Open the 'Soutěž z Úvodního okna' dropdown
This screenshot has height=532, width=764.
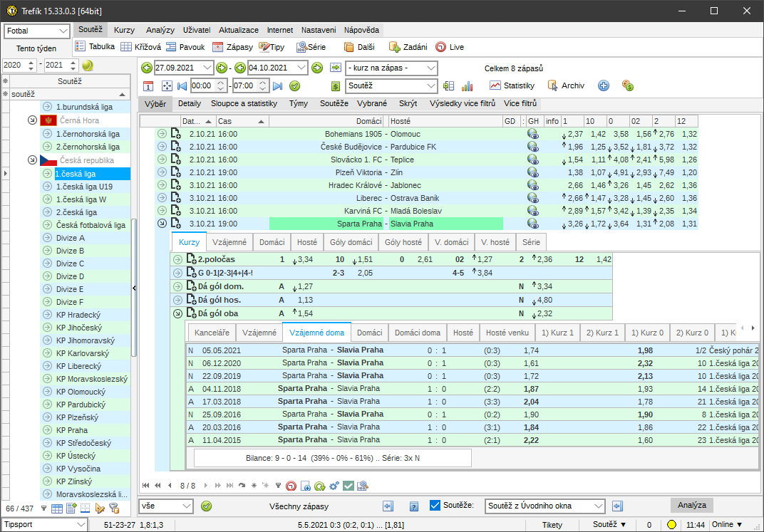point(545,506)
